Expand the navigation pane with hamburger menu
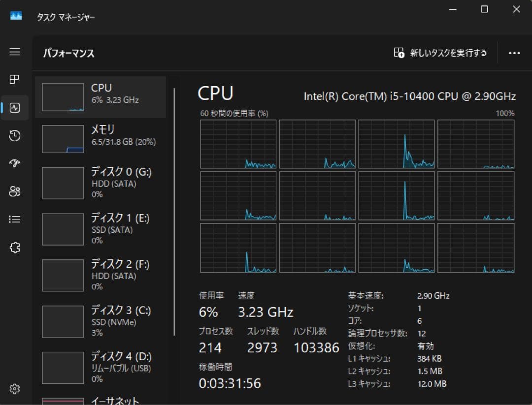Viewport: 532px width, 405px height. point(15,52)
